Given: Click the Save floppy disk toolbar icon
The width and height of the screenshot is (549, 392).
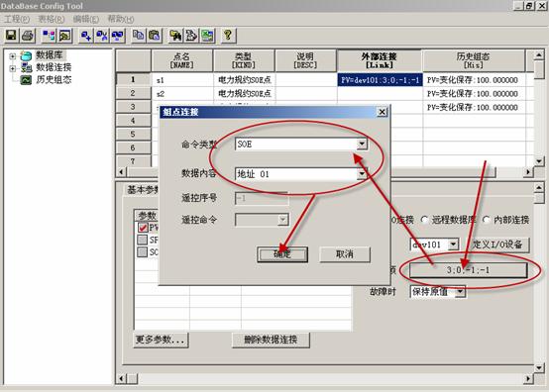Looking at the screenshot, I should [x=11, y=36].
